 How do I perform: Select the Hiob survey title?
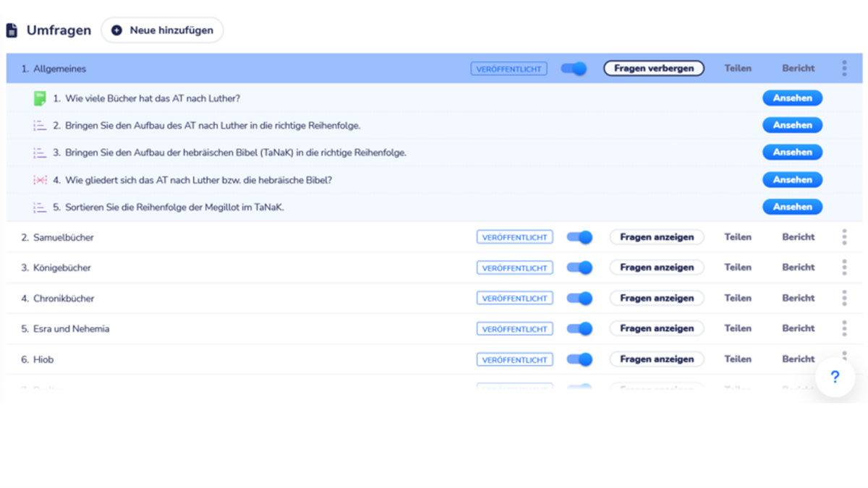coord(43,359)
